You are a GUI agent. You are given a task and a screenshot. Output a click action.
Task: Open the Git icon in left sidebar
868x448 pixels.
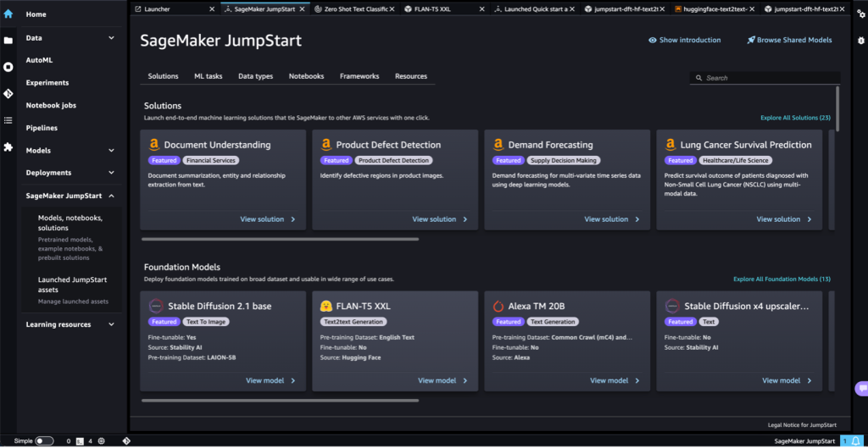(x=8, y=93)
